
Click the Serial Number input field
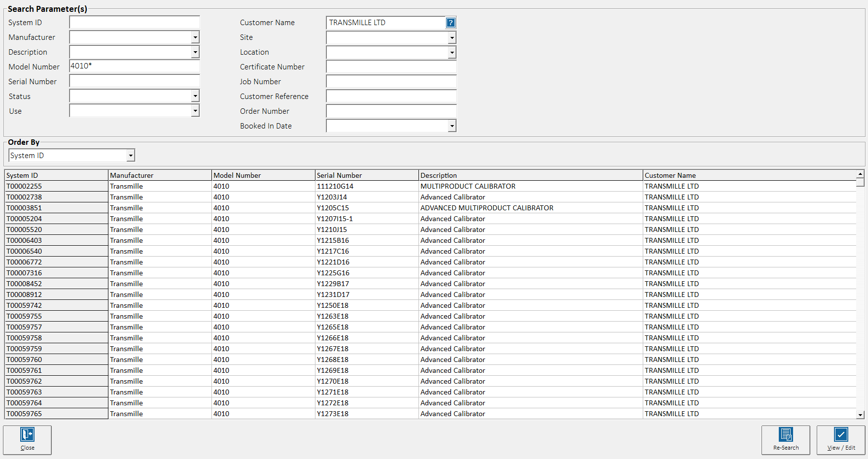135,81
